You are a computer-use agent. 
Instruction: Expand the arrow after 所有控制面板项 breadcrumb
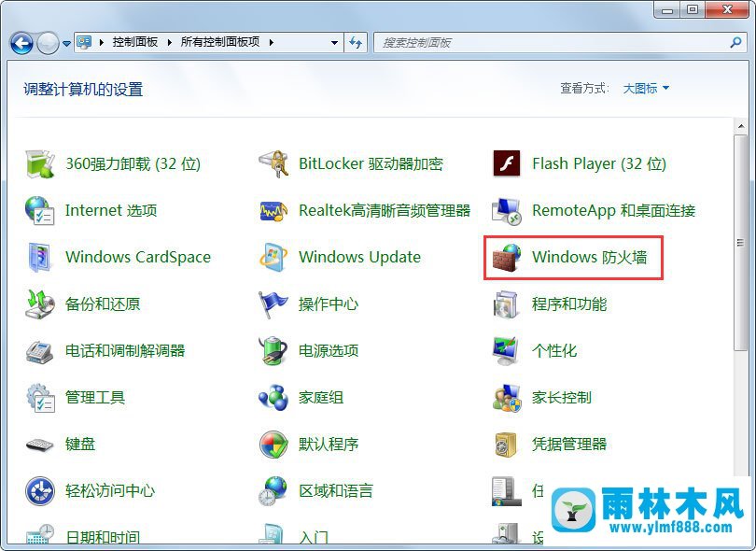(272, 42)
